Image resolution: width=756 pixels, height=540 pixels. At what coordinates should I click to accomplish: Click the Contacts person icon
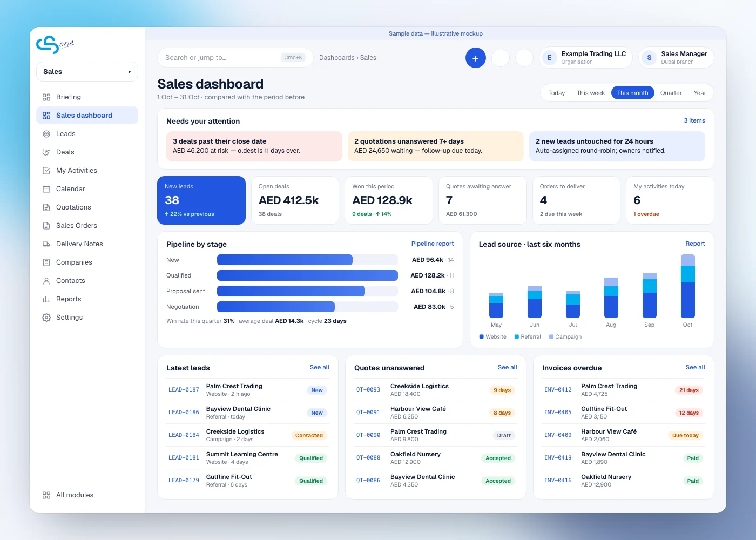[x=46, y=281]
